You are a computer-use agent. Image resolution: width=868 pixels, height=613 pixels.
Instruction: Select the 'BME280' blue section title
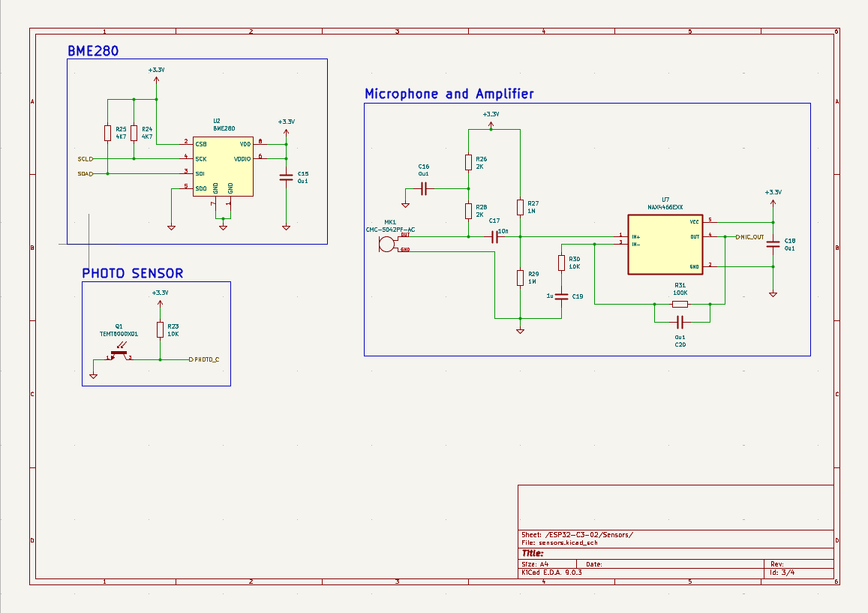point(93,51)
